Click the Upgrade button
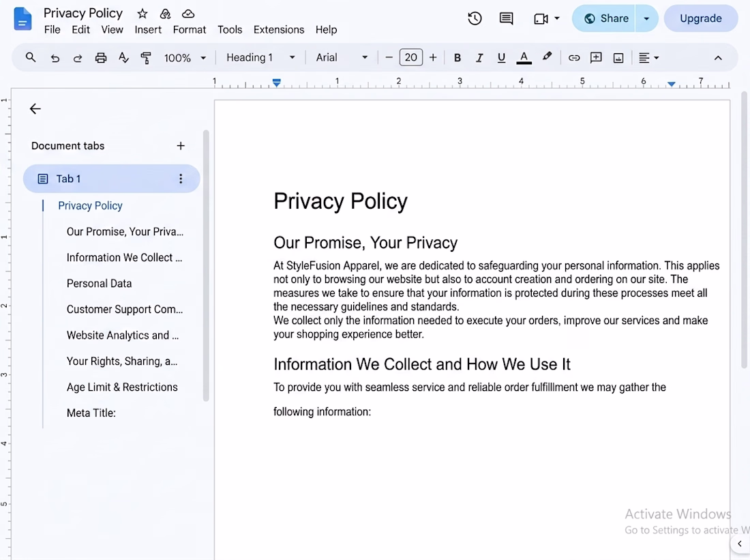 (x=701, y=18)
